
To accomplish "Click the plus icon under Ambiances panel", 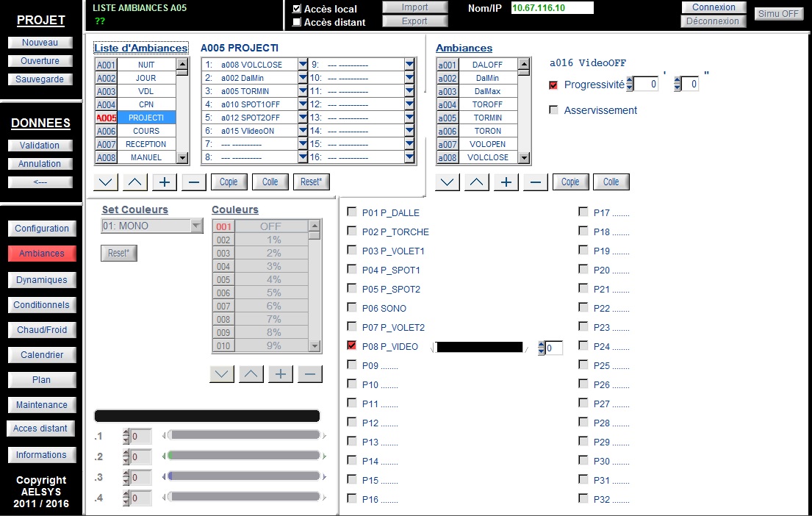I will click(x=506, y=182).
